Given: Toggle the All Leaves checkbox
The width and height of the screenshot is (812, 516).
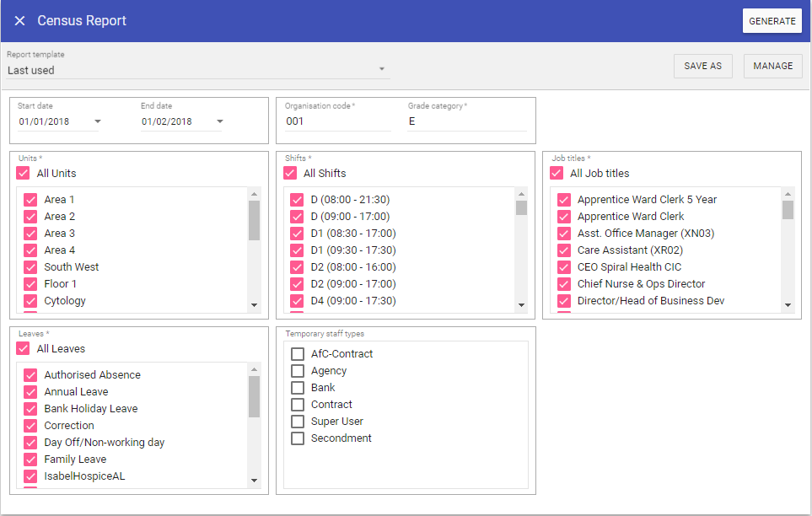Looking at the screenshot, I should (24, 349).
